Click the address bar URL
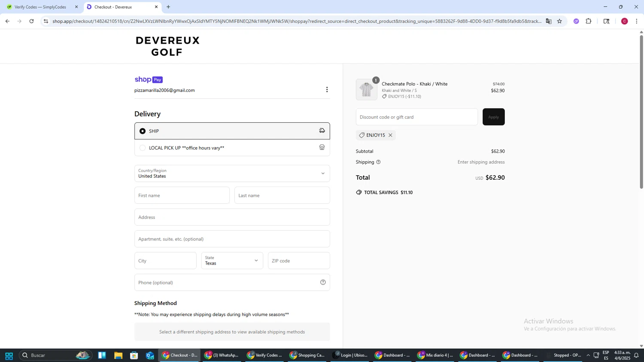644x362 pixels. [x=296, y=21]
